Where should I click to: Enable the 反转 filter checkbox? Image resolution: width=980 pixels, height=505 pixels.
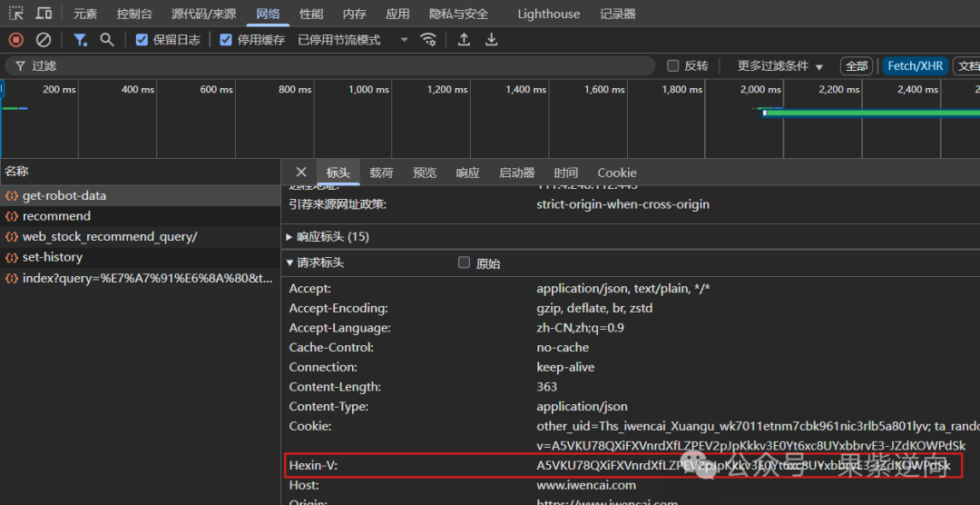(672, 66)
